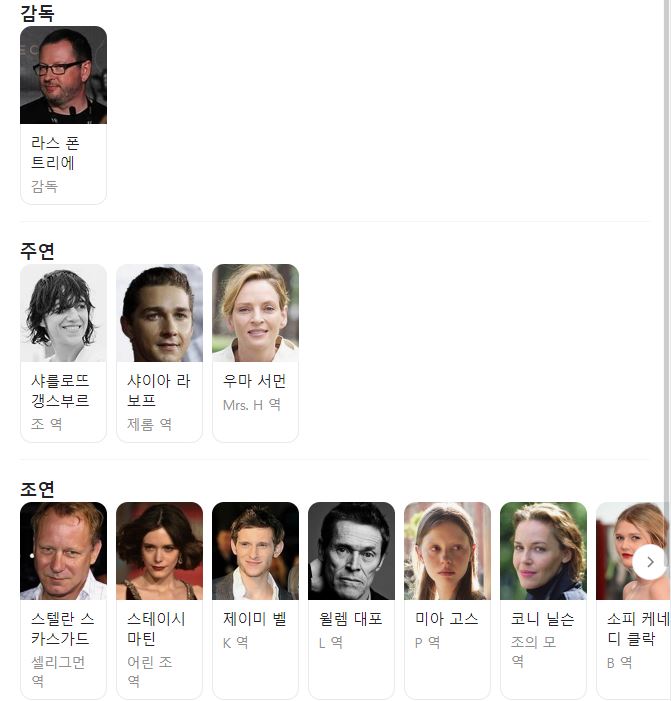Screen dimensions: 671x701
Task: Show more supporting cast with next arrow
Action: click(x=650, y=562)
